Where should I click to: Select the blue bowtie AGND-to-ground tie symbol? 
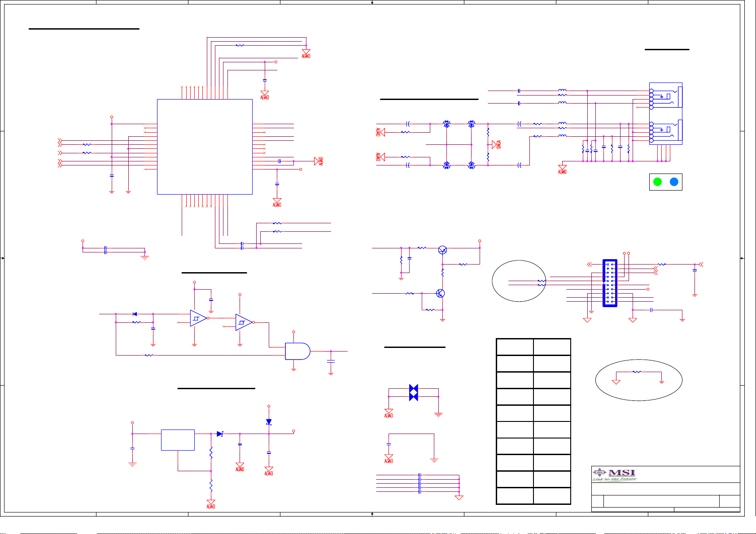coord(414,392)
